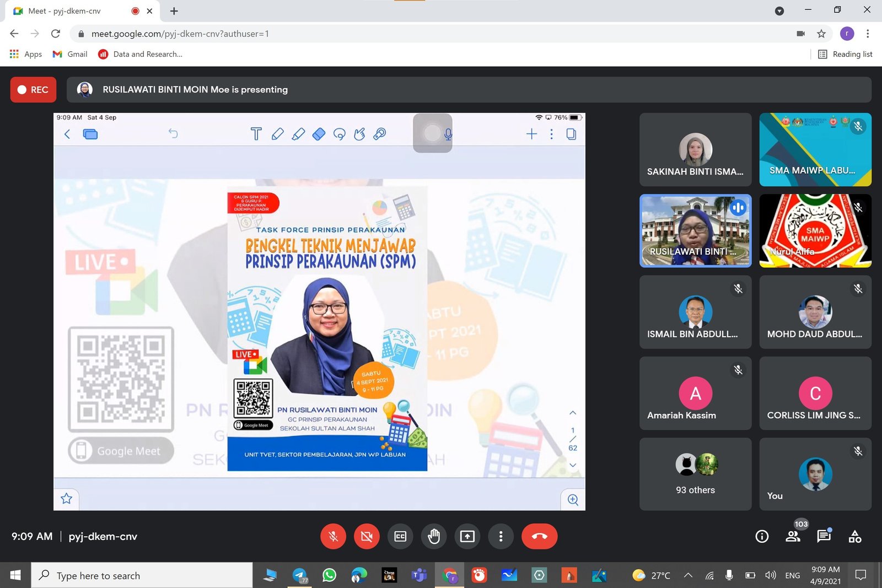Open Chrome profile avatar
The height and width of the screenshot is (588, 882).
[x=847, y=34]
